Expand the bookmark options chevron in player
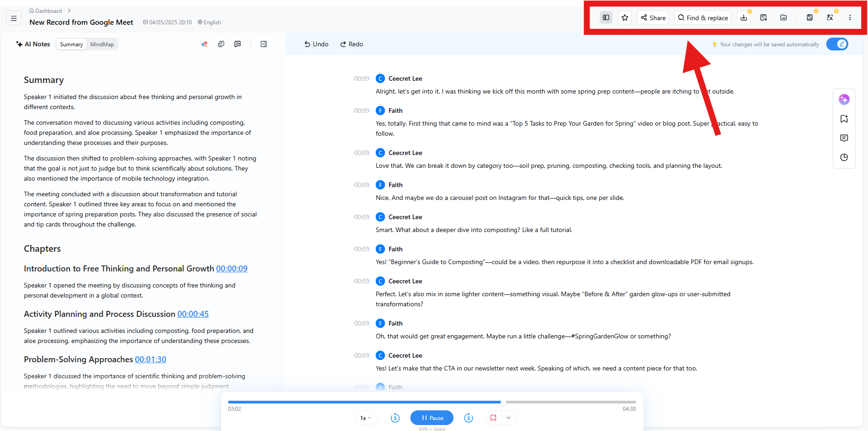868x431 pixels. (x=508, y=418)
